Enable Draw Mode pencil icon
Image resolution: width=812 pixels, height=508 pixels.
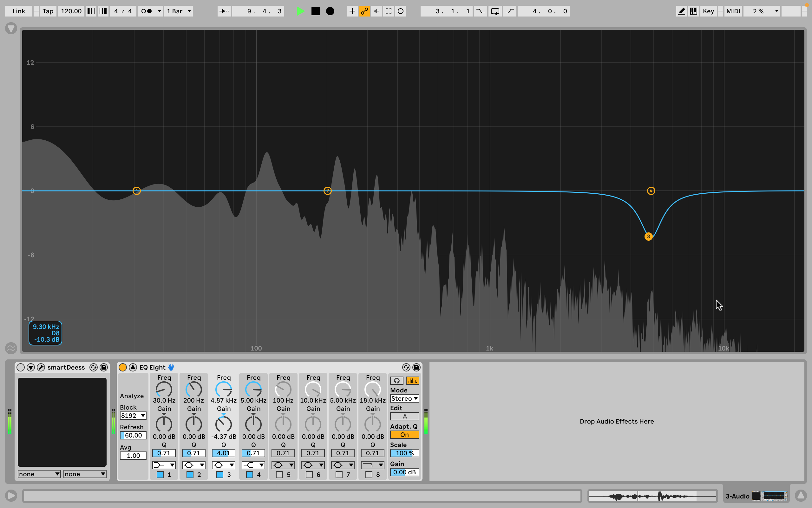(x=682, y=11)
